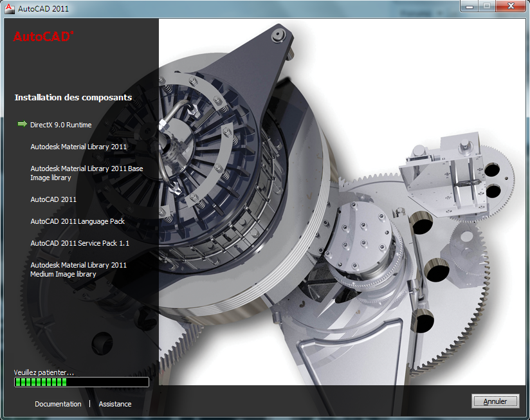
Task: Click the green arrow beside DirectX 9.0 Runtime
Action: tap(23, 124)
